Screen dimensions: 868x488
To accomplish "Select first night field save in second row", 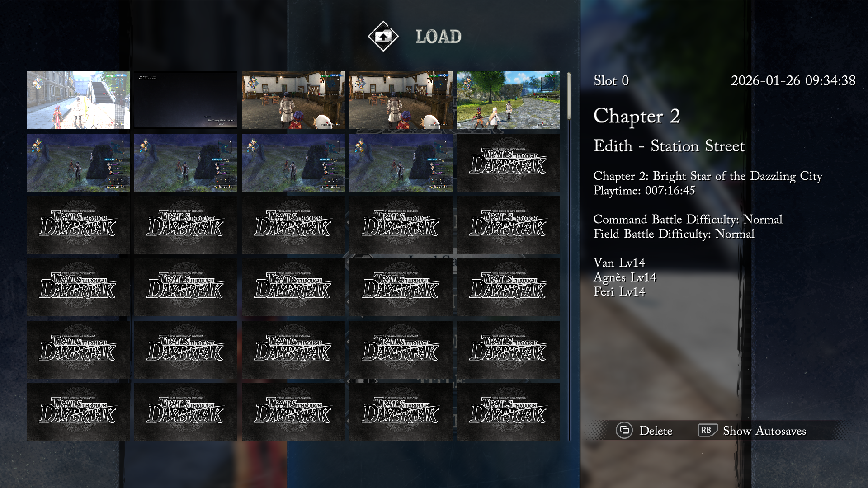I will pos(78,163).
